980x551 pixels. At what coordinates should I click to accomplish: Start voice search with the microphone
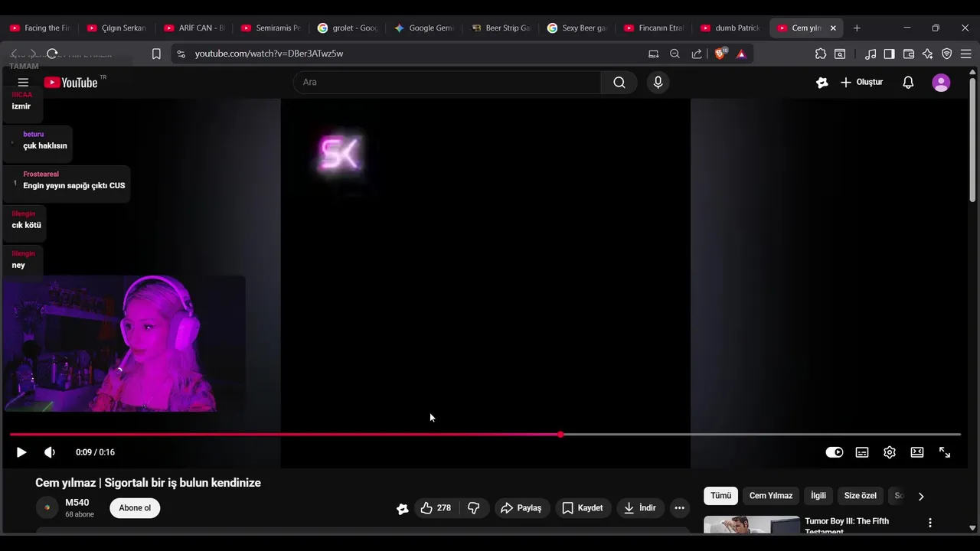point(658,83)
